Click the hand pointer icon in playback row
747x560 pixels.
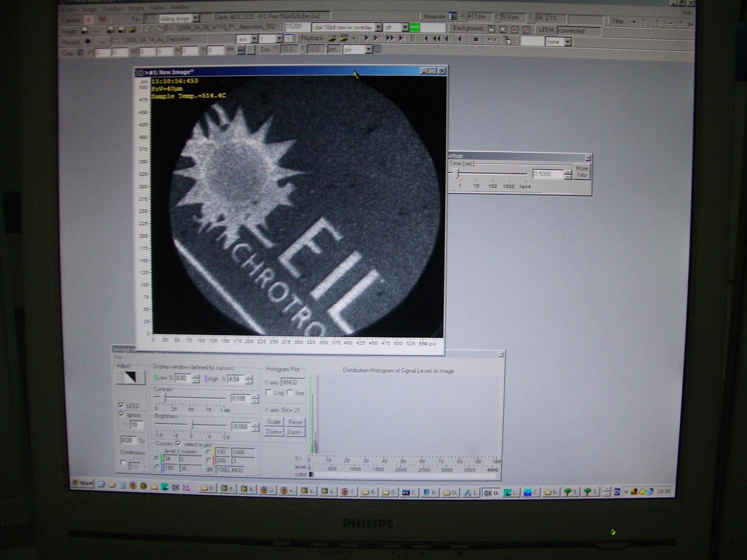click(x=507, y=40)
